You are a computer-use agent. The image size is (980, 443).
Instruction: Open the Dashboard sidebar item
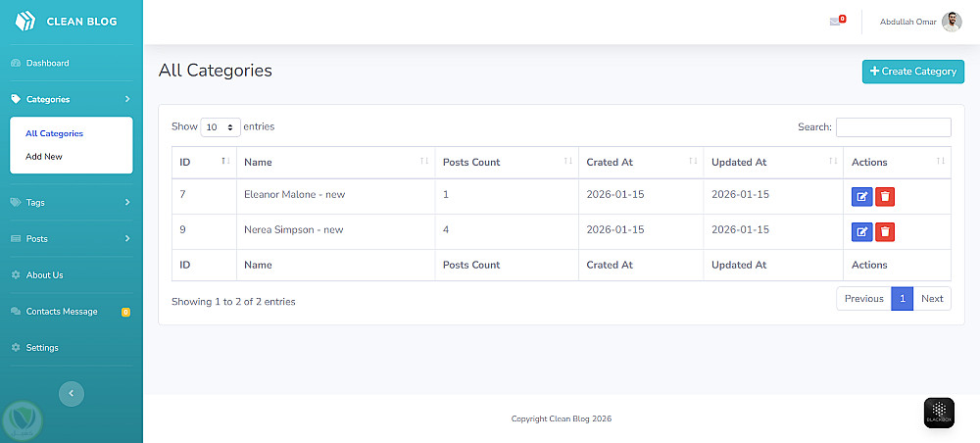pos(47,64)
